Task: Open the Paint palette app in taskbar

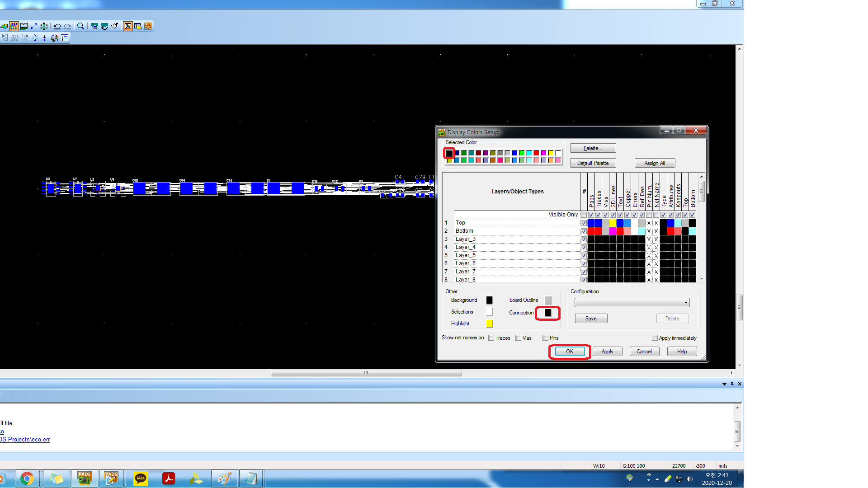Action: click(225, 479)
